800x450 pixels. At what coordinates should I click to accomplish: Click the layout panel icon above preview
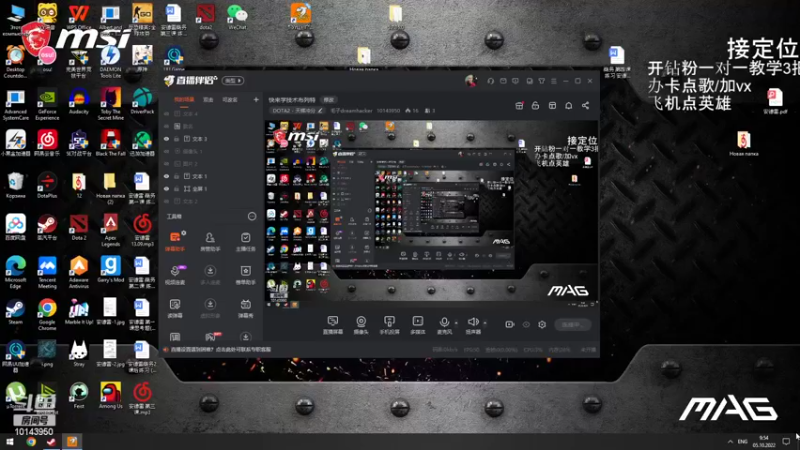point(552,106)
